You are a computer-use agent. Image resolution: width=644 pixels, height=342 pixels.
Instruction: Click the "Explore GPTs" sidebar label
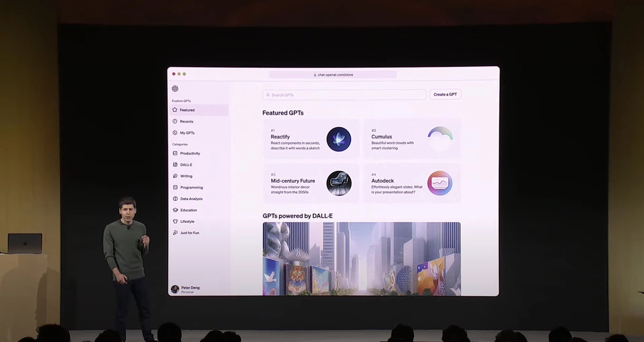[x=181, y=101]
